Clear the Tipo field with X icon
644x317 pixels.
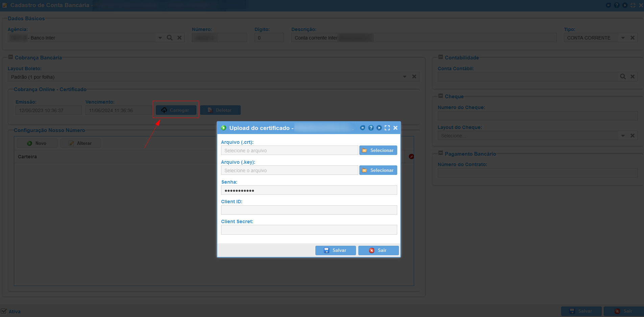[633, 38]
